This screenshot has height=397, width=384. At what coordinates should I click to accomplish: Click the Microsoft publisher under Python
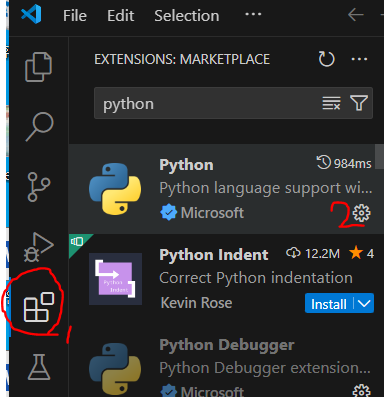click(x=212, y=213)
